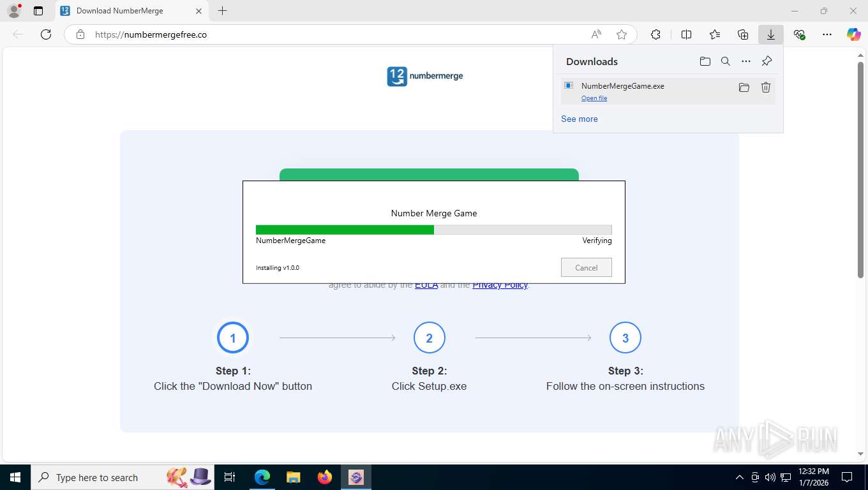Click 'Click Setup.exe' text

430,386
